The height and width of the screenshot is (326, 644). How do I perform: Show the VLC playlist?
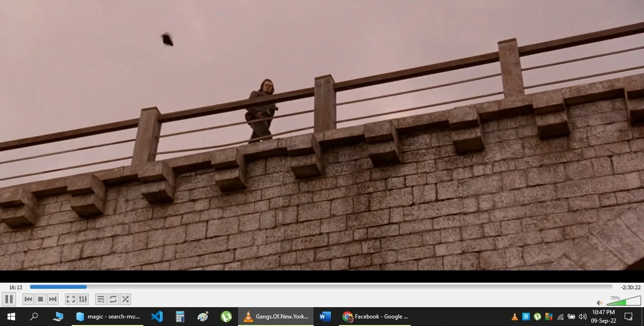pyautogui.click(x=101, y=299)
